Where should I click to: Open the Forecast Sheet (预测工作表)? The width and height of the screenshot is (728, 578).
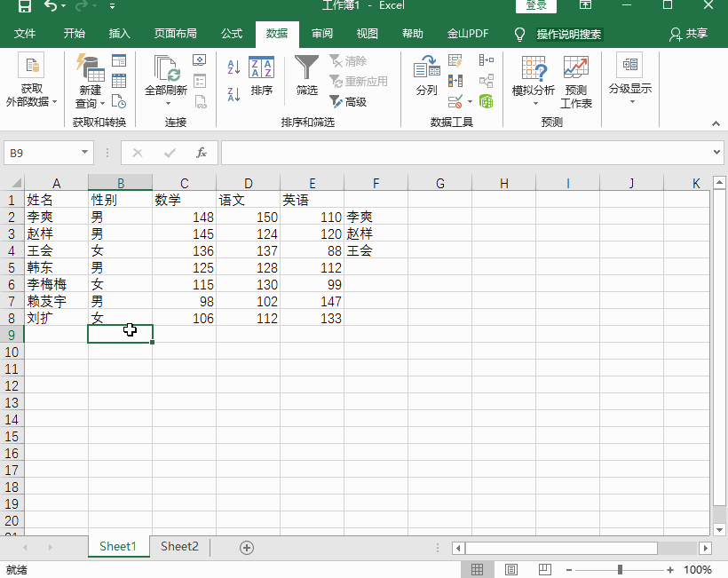[575, 80]
